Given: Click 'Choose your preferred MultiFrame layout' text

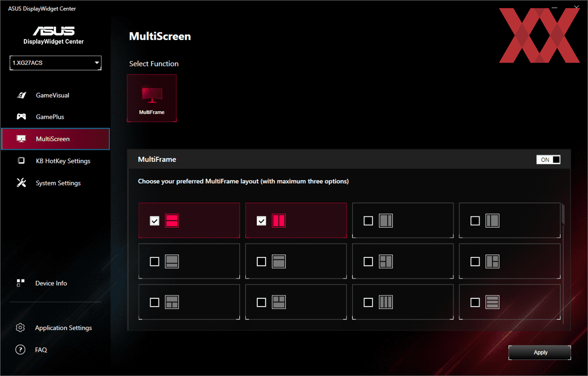Looking at the screenshot, I should pos(243,181).
